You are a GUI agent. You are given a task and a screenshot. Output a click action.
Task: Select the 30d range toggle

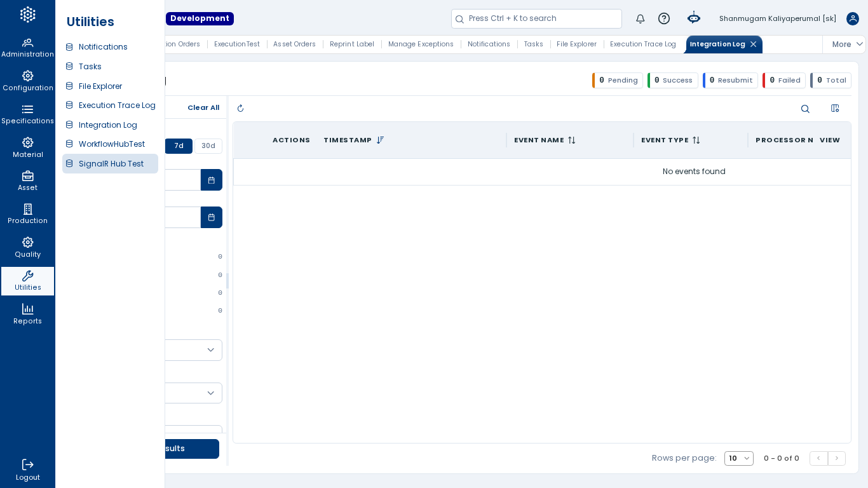coord(208,146)
